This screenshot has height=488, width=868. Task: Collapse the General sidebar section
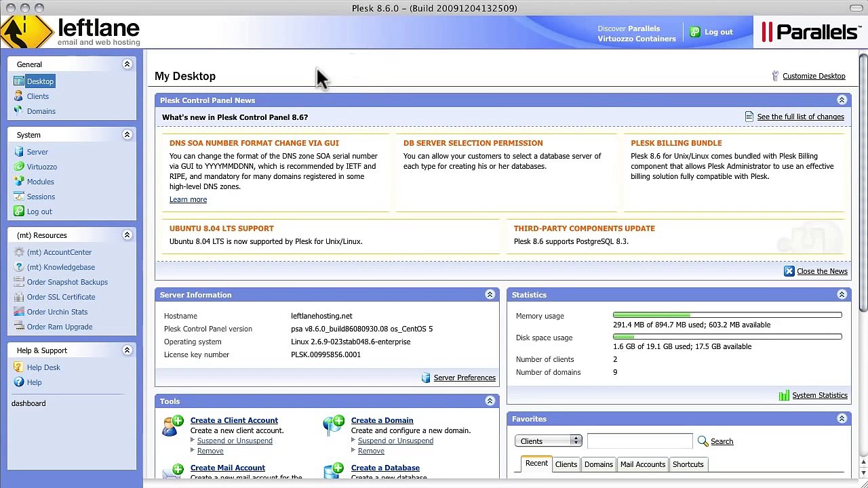127,64
